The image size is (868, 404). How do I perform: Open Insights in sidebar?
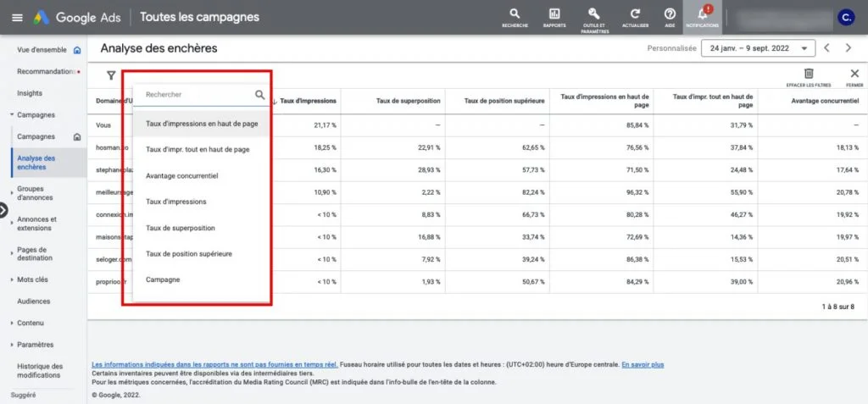pyautogui.click(x=30, y=93)
